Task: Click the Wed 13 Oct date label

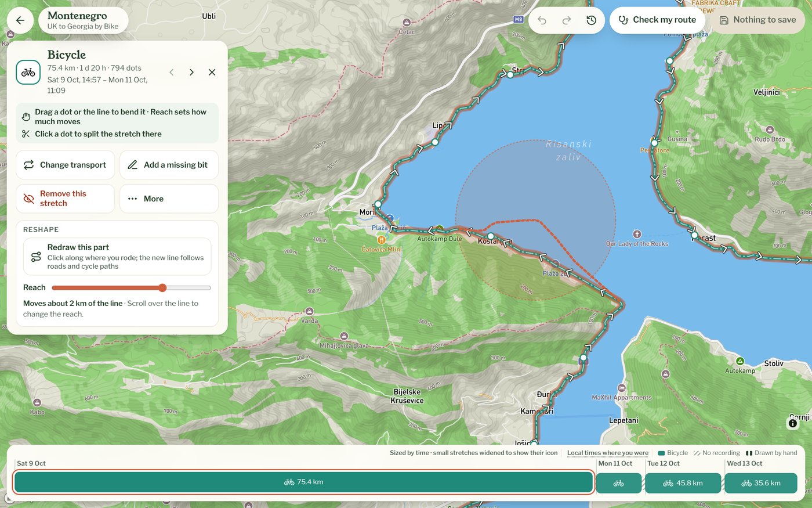Action: point(745,463)
